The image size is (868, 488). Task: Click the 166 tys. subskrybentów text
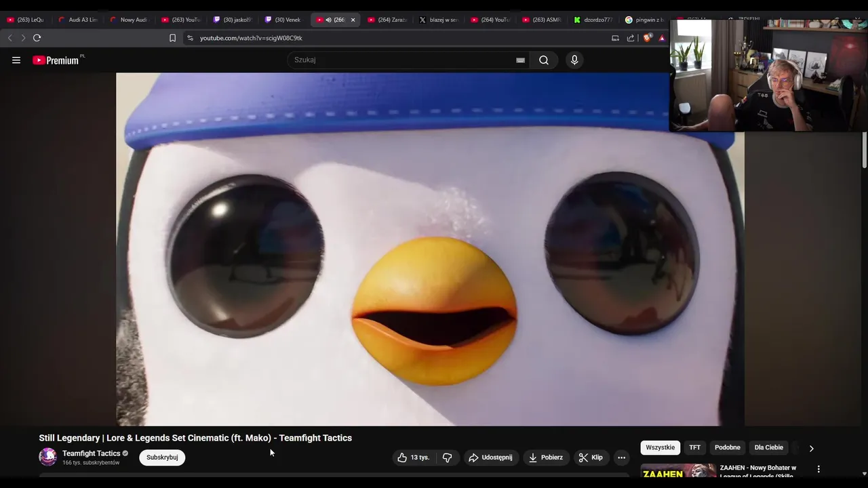pyautogui.click(x=91, y=463)
